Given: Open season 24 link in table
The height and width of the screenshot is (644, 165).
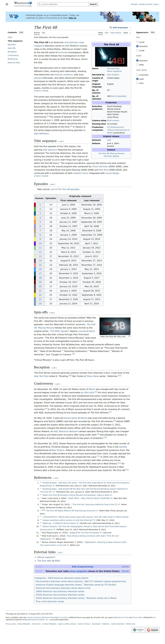Looking at the screenshot, I should pyautogui.click(x=40, y=304).
